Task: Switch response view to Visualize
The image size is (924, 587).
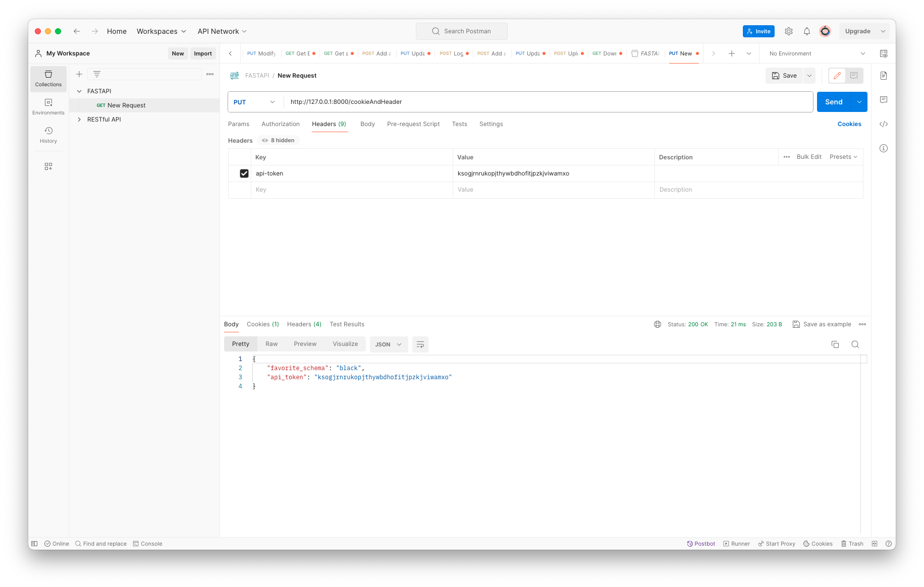Action: 345,344
